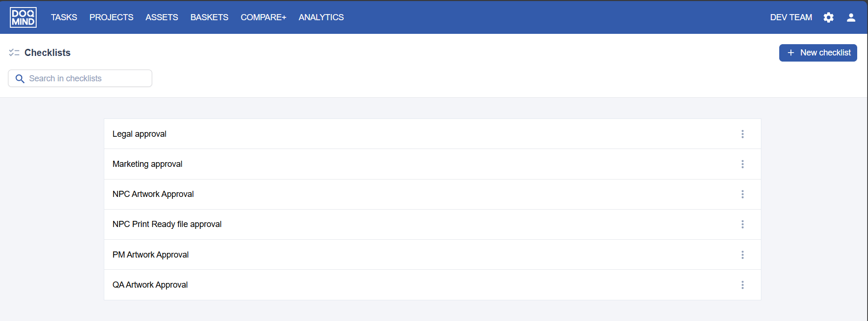Switch to the Analytics section

tap(321, 17)
